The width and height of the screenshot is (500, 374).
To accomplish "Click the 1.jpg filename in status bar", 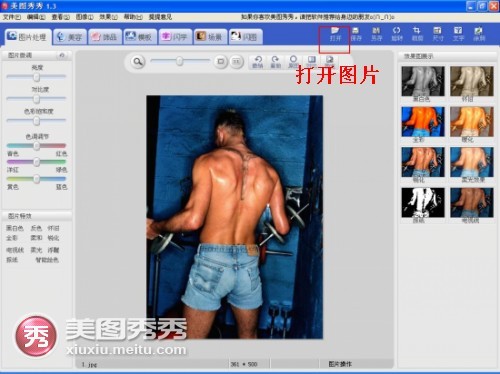I will [x=89, y=365].
